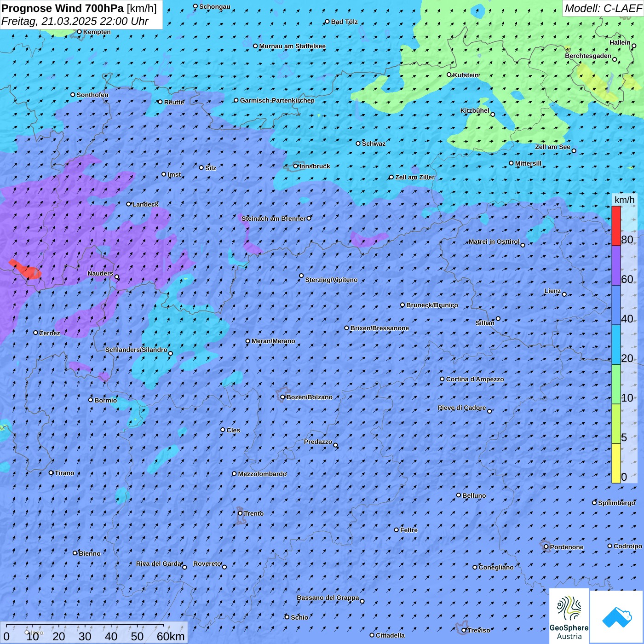
Task: Click the GeoSphere Austria logo
Action: pos(569,615)
